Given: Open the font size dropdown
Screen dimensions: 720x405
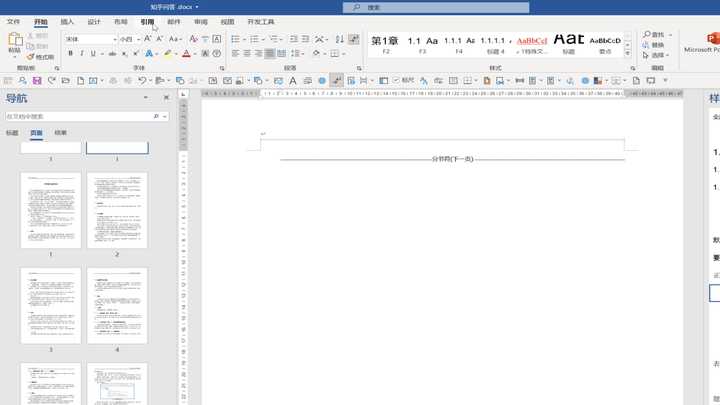Looking at the screenshot, I should 139,39.
